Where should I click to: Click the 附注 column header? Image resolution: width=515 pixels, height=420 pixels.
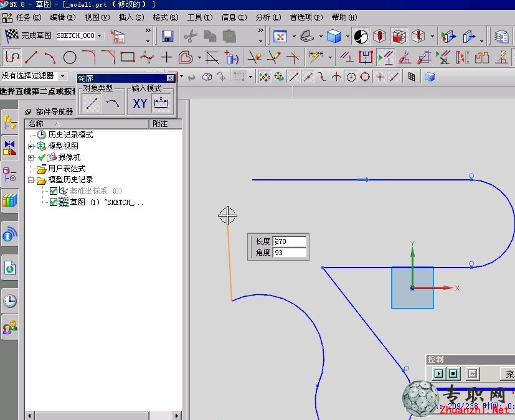[x=166, y=124]
